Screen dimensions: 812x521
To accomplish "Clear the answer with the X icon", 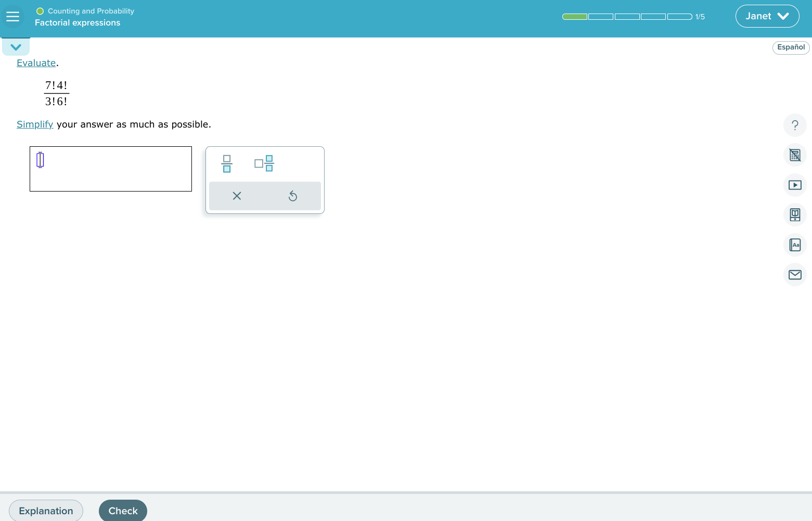I will pyautogui.click(x=237, y=196).
